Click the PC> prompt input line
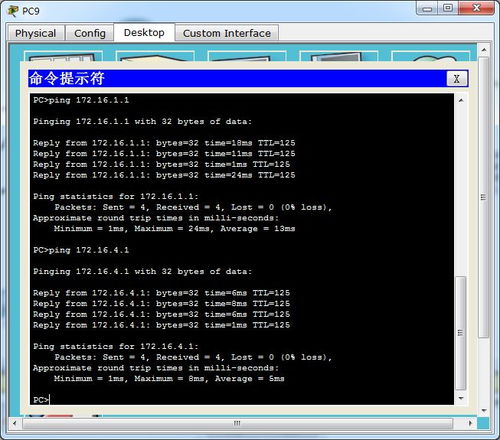The width and height of the screenshot is (500, 440). click(242, 399)
